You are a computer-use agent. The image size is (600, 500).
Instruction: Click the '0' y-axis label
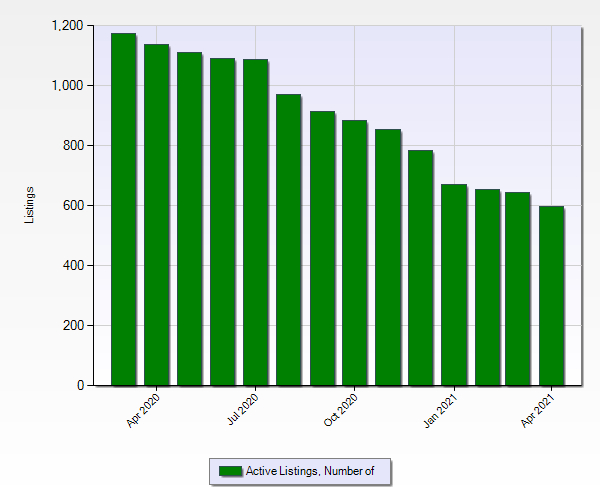(x=80, y=385)
